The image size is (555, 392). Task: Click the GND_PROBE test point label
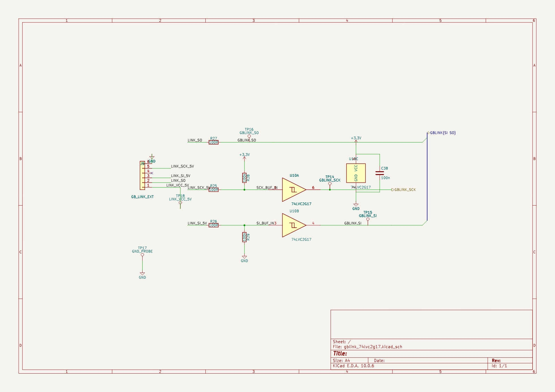[142, 251]
